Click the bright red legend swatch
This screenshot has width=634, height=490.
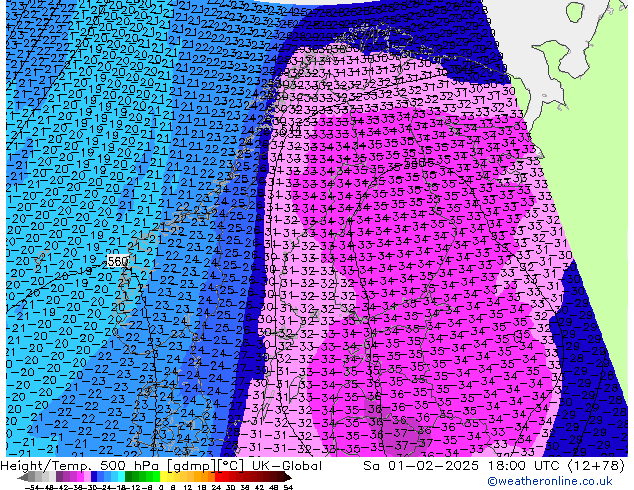(218, 477)
